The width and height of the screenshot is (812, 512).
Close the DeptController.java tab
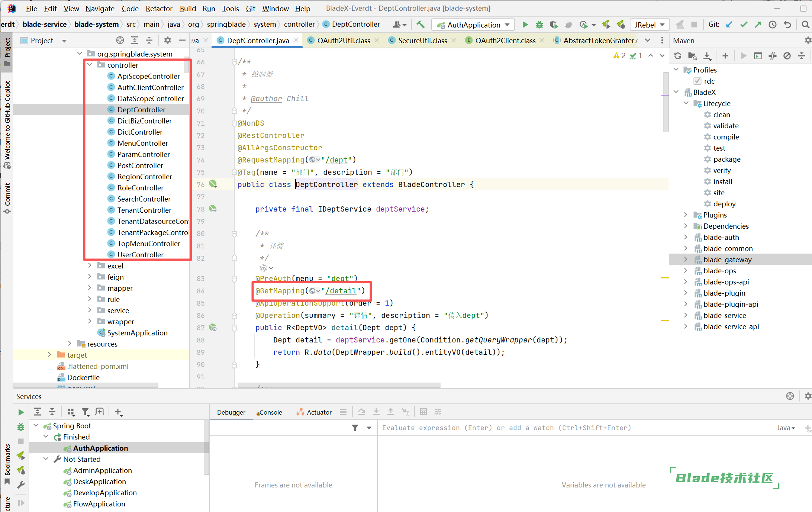[296, 40]
